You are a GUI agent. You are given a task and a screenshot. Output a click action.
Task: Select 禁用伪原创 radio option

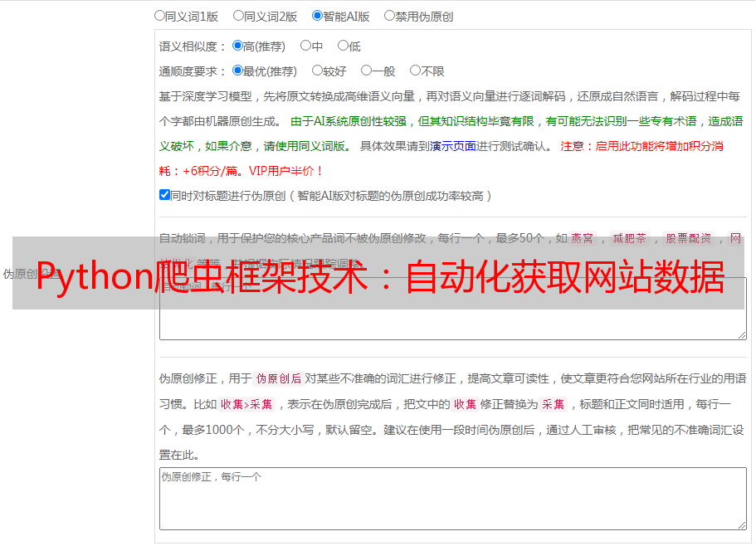point(389,16)
